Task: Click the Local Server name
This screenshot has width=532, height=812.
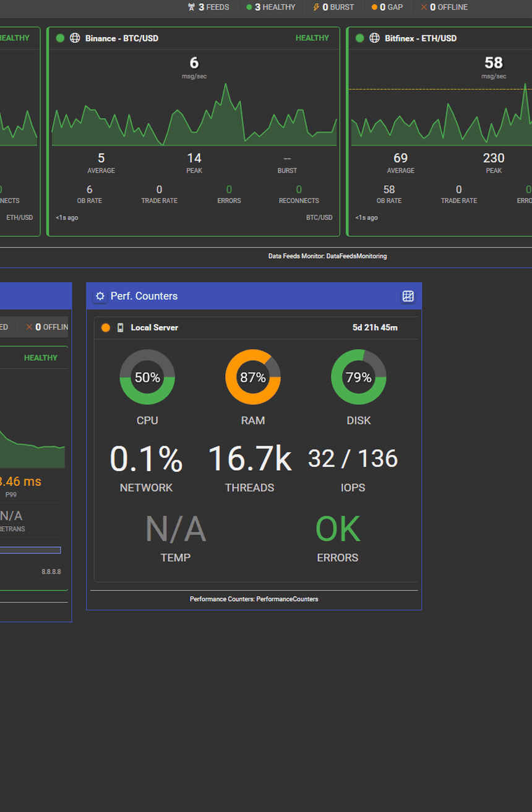Action: (x=155, y=327)
